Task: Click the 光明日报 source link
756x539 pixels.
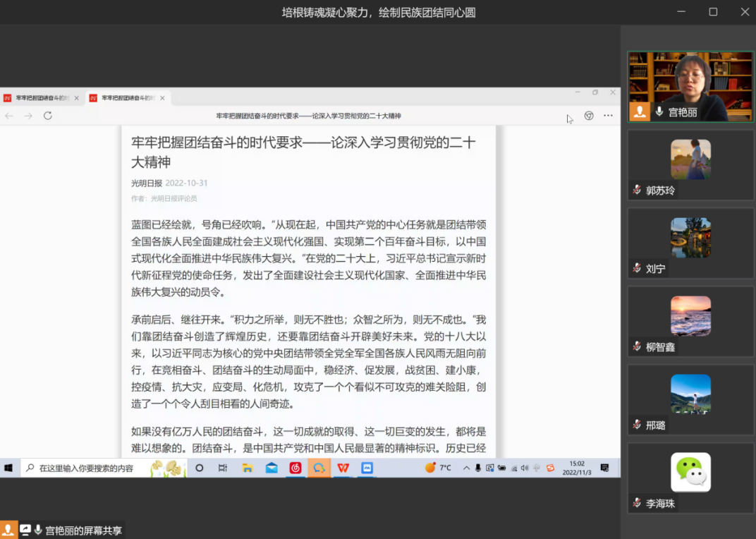Action: tap(146, 183)
